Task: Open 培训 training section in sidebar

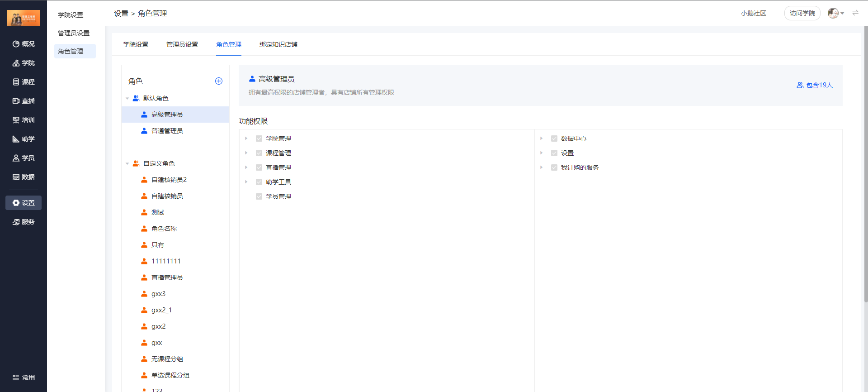Action: tap(24, 120)
